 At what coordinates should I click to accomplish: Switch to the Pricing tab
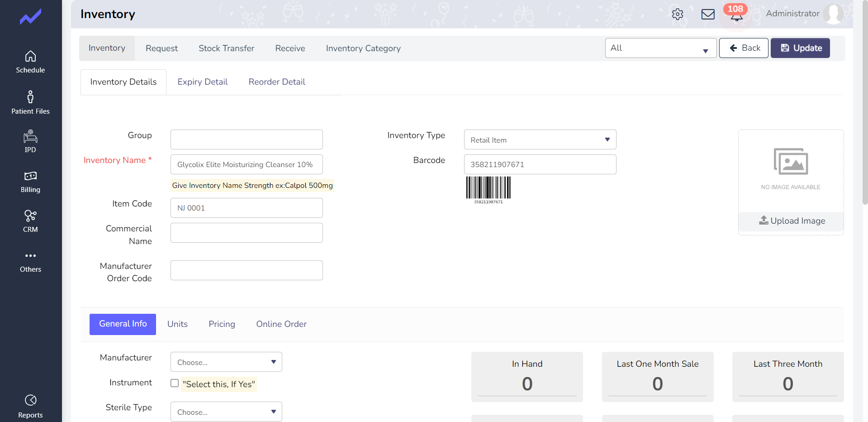(x=222, y=324)
